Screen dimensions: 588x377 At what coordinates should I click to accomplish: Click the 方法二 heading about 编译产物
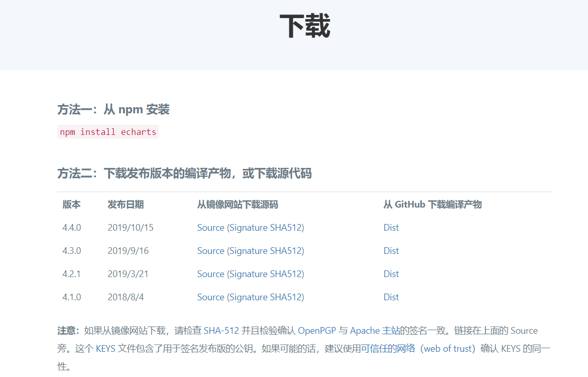click(185, 174)
